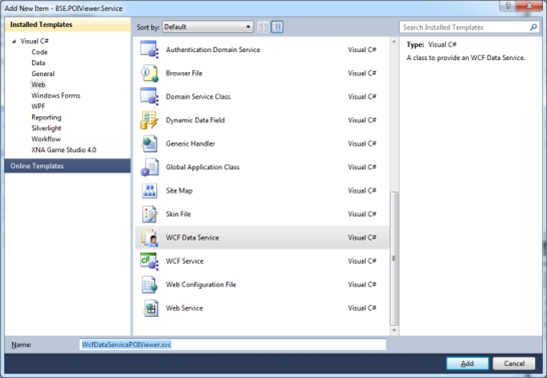Choose the Windows Forms category
Viewport: 547px width, 378px height.
(56, 95)
